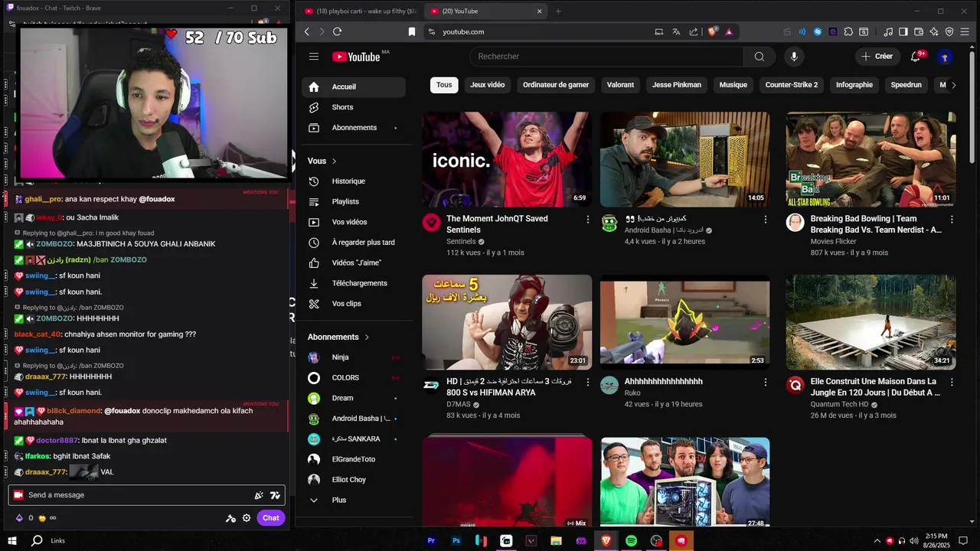Click the search magnifier button on YouTube

(759, 57)
